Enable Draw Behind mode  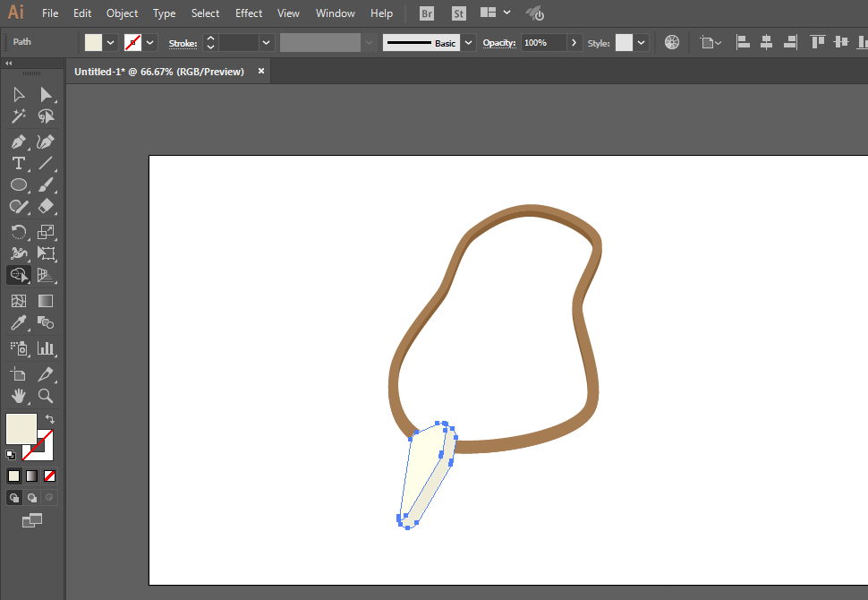(31, 498)
